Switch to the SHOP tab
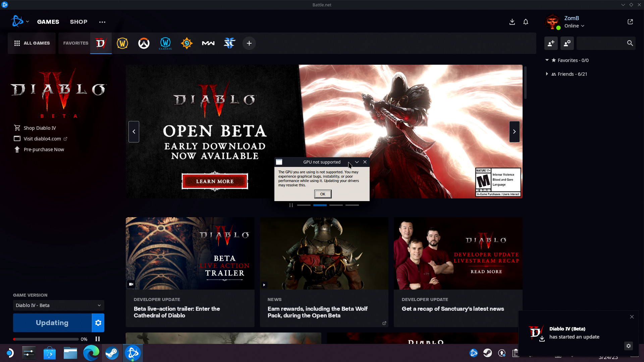 click(78, 22)
